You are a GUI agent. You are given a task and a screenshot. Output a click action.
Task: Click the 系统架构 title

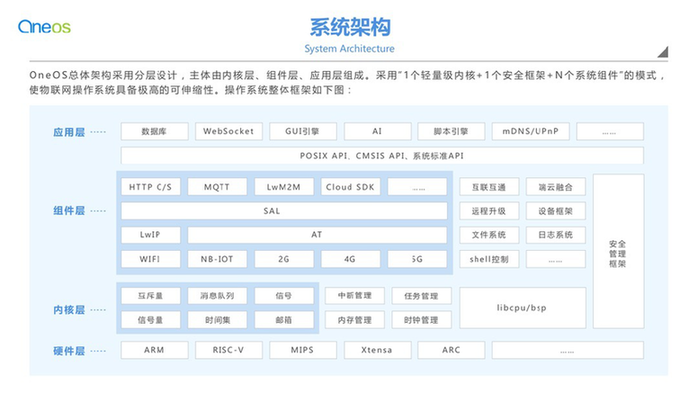point(350,27)
